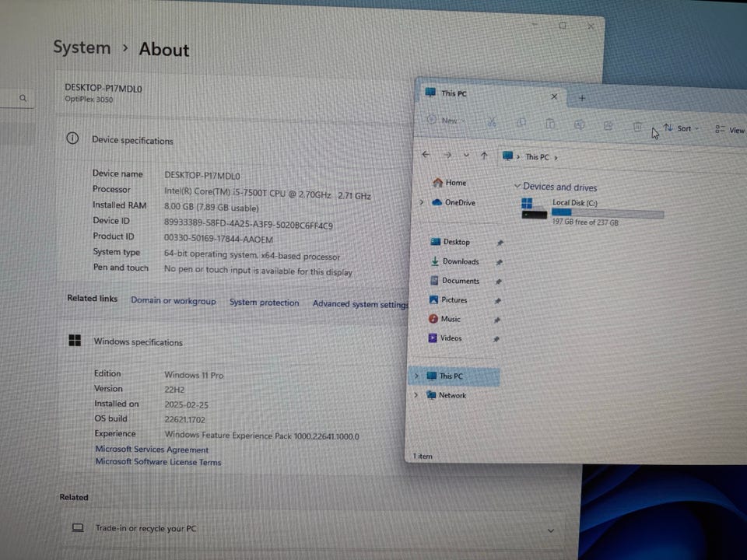Image resolution: width=747 pixels, height=560 pixels.
Task: Open Microsoft Services Agreement link
Action: coord(152,450)
